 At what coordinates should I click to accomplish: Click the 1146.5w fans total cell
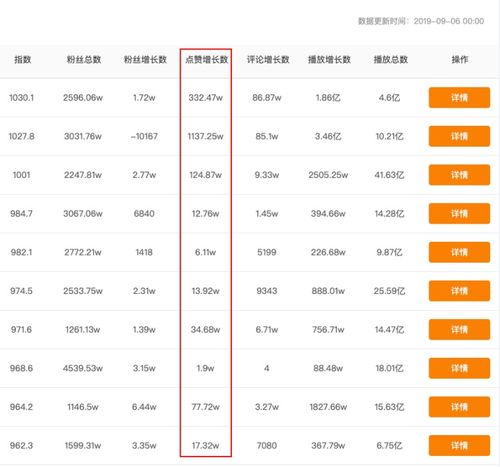83,407
